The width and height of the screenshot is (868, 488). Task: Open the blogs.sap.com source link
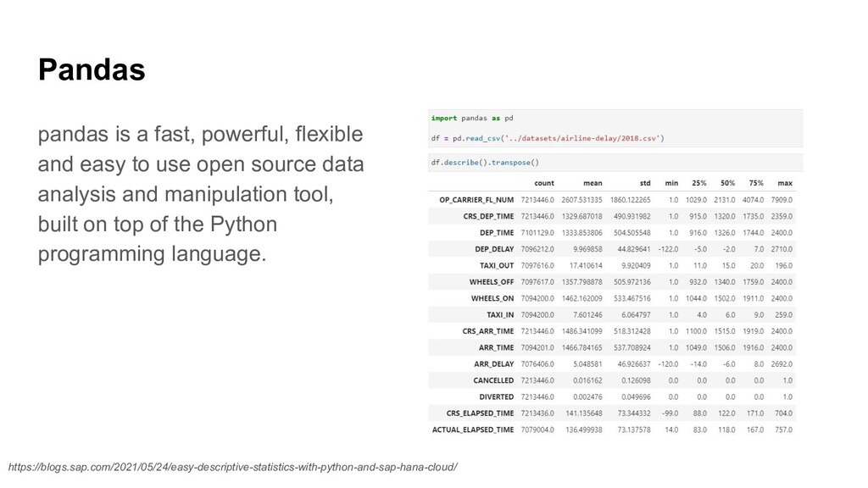[x=232, y=467]
